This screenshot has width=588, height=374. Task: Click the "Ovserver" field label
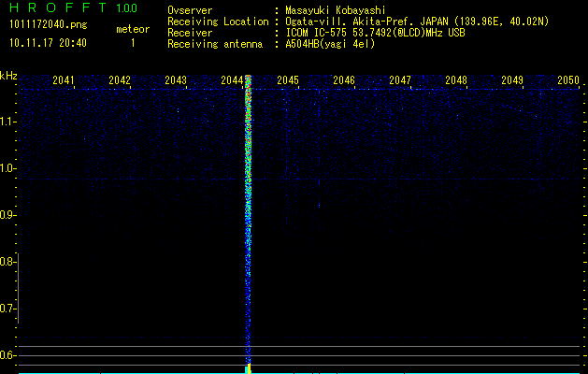(x=190, y=10)
